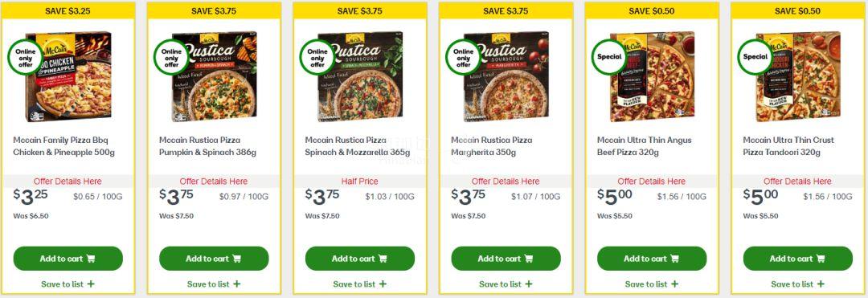Click plus icon beside Save to list for Tandoori pizza
Screen dimensions: 868x298
(x=821, y=284)
